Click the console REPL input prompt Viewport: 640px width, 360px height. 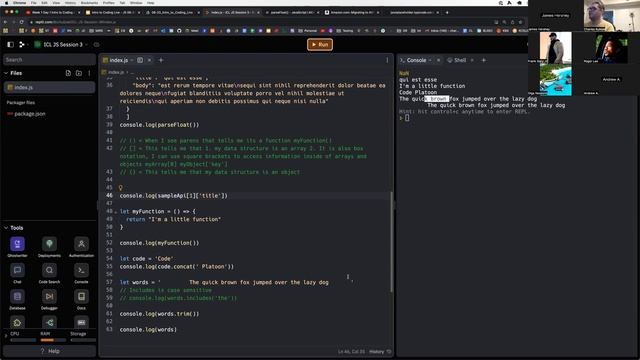[407, 118]
